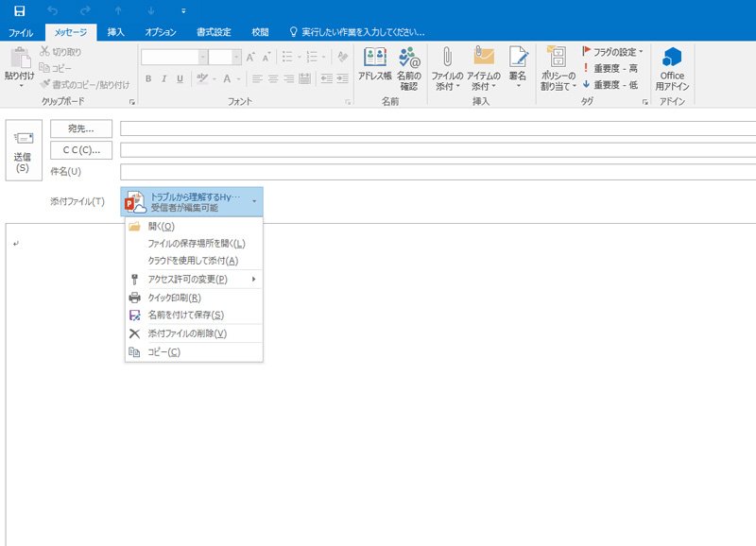
Task: Click the 貼り付け paste icon
Action: (20, 59)
